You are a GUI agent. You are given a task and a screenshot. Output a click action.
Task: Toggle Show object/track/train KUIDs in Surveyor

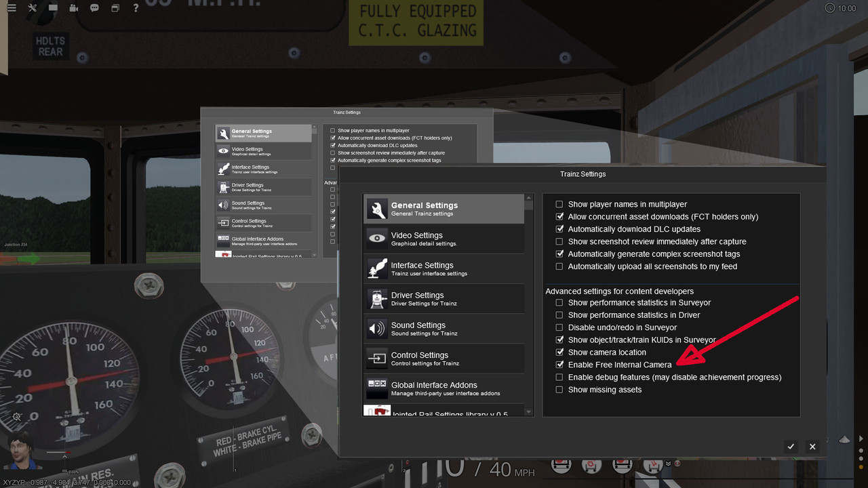[x=559, y=340]
